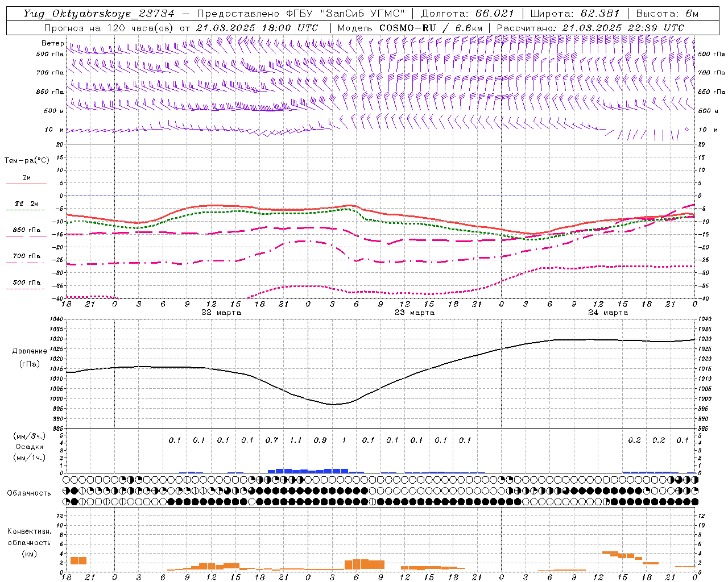This screenshot has height=582, width=728.
Task: Click the Широта: 62.381 value
Action: point(574,14)
